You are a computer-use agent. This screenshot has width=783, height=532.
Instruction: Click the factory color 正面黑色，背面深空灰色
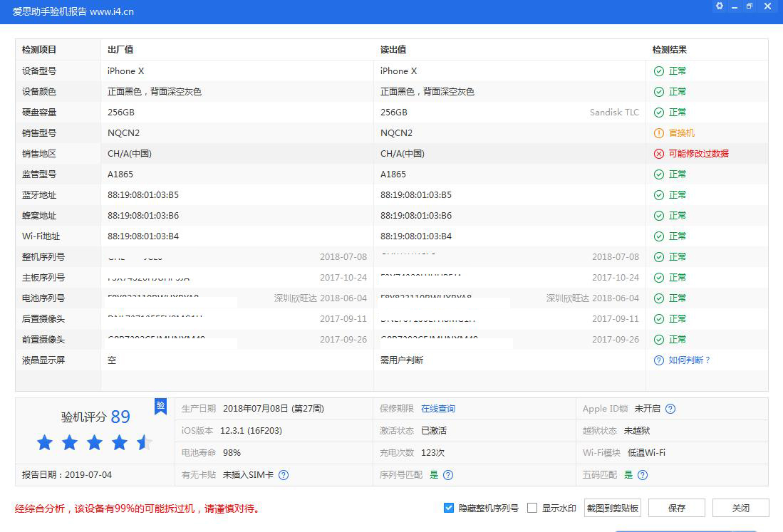[155, 92]
